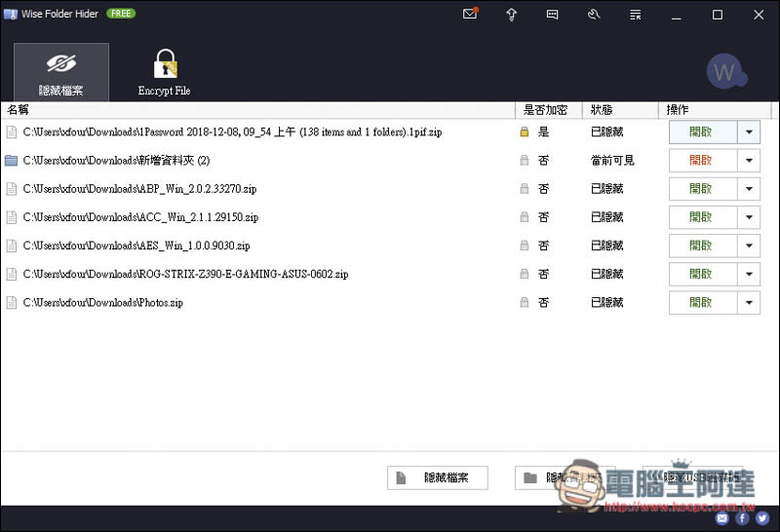Open the Facebook icon in footer
780x532 pixels.
tap(742, 518)
